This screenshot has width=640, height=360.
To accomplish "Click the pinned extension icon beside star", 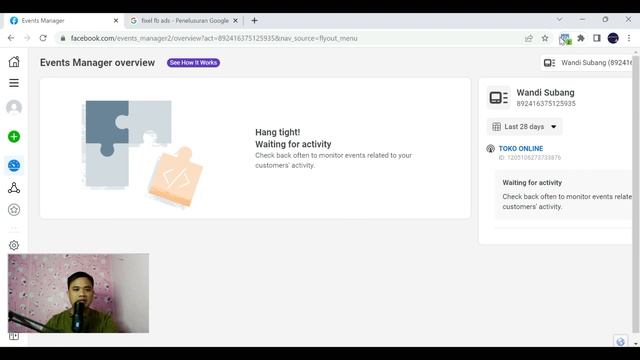I will (x=565, y=39).
